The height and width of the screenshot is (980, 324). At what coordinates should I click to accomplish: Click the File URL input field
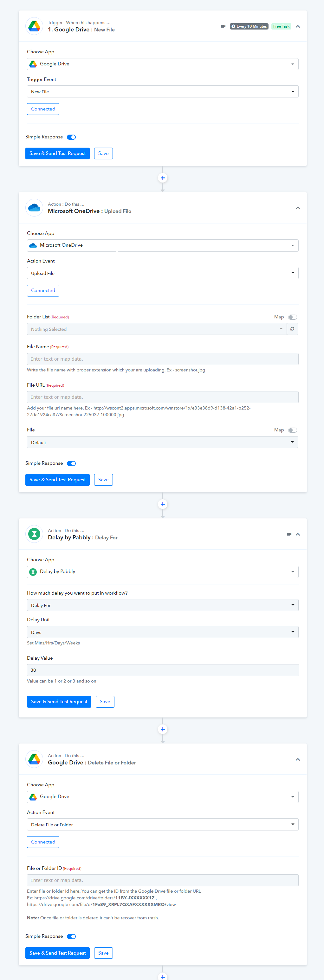point(163,397)
